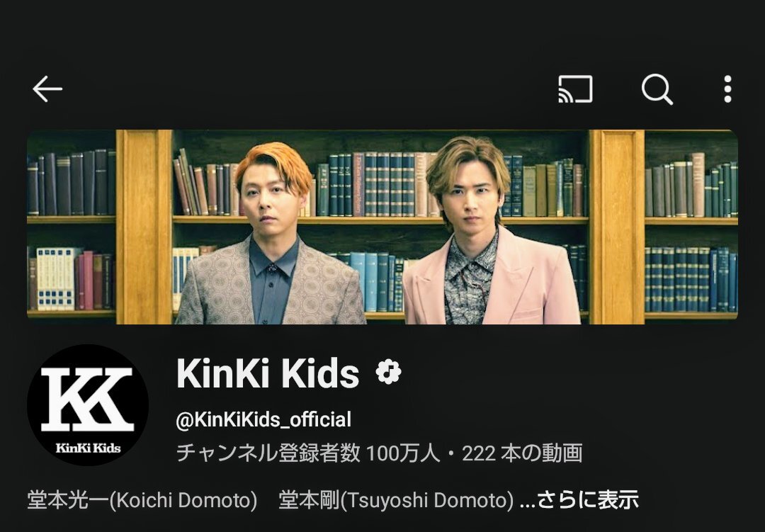
Task: Go back using the left arrow
Action: [x=47, y=89]
